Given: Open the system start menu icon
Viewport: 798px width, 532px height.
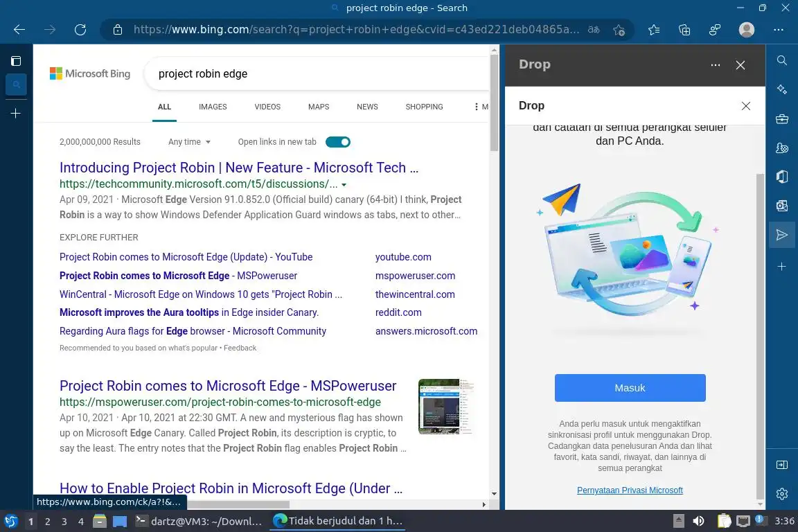Looking at the screenshot, I should (x=11, y=522).
